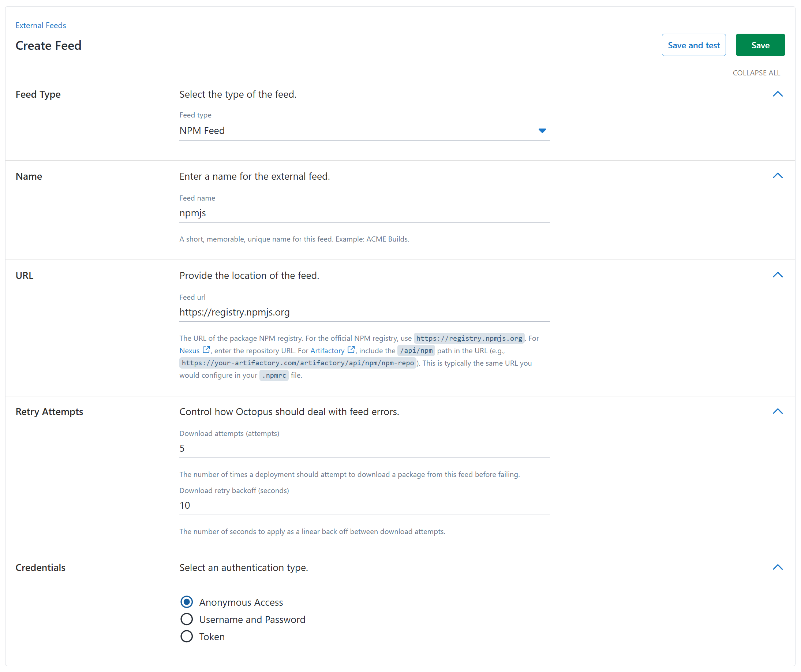Click COLLAPSE ALL
Viewport: 801px width, 672px height.
pos(756,72)
